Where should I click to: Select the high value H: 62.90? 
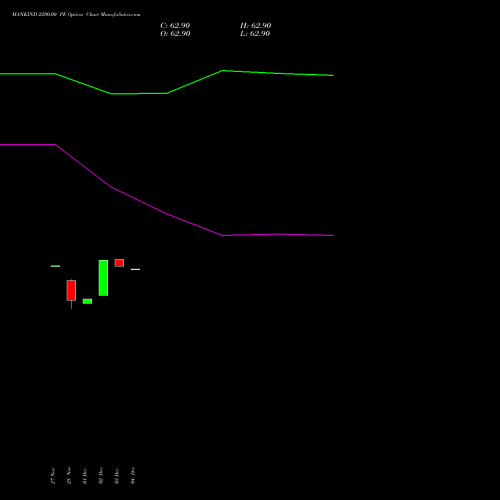click(255, 26)
